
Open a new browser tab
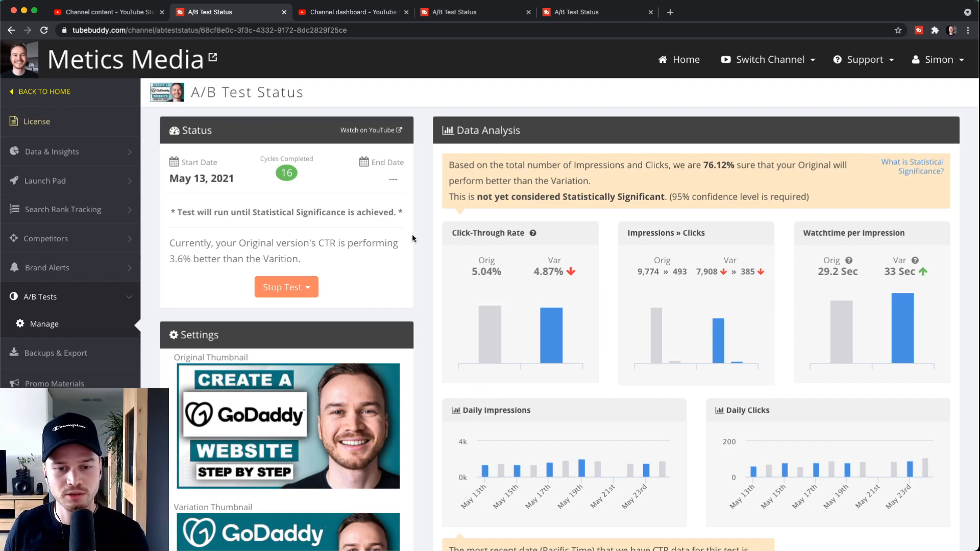(670, 12)
